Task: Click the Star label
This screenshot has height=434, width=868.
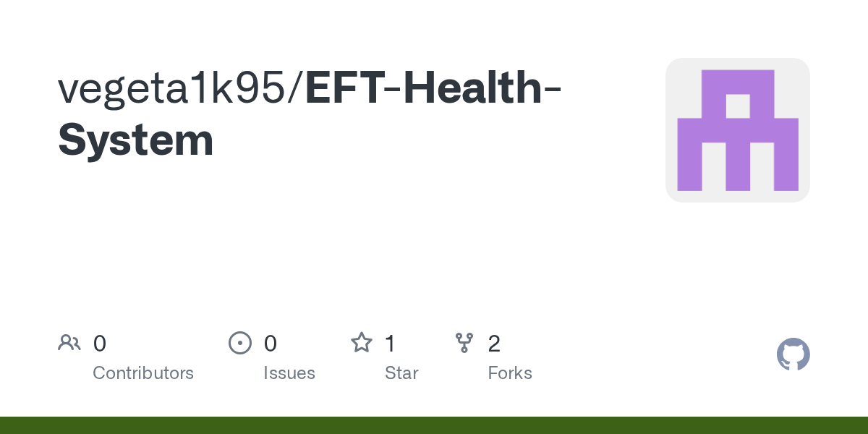Action: point(401,373)
